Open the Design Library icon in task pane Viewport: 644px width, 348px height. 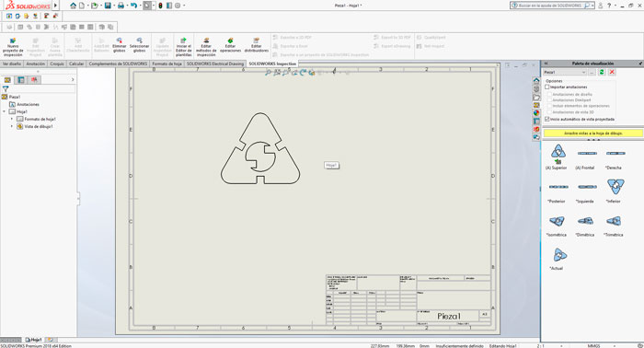pyautogui.click(x=536, y=89)
